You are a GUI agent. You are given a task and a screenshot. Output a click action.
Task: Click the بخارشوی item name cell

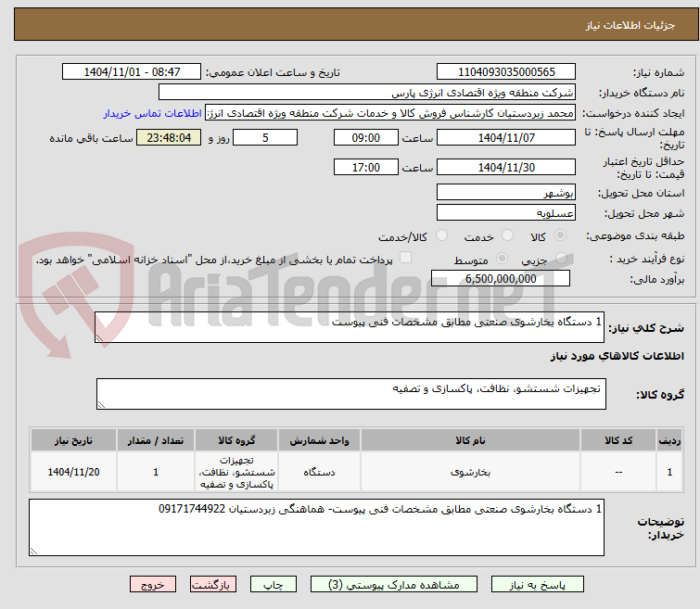[470, 472]
